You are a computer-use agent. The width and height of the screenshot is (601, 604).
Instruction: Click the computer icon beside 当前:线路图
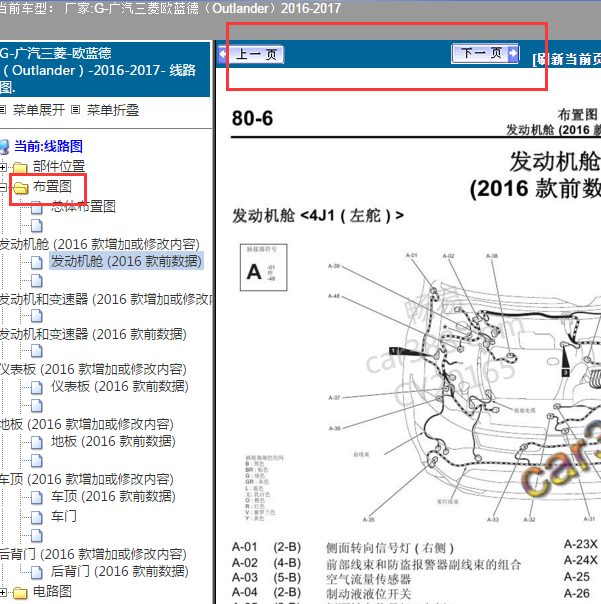point(4,147)
